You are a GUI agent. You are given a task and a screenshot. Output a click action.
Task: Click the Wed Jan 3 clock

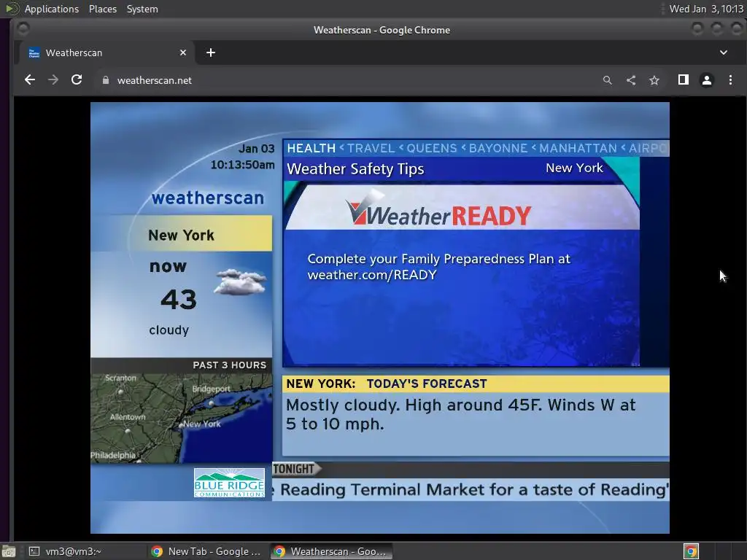coord(706,9)
